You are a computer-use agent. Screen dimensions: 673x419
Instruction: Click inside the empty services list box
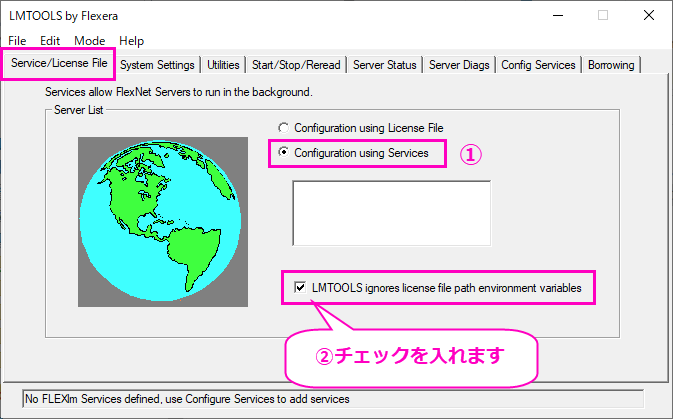pyautogui.click(x=391, y=213)
